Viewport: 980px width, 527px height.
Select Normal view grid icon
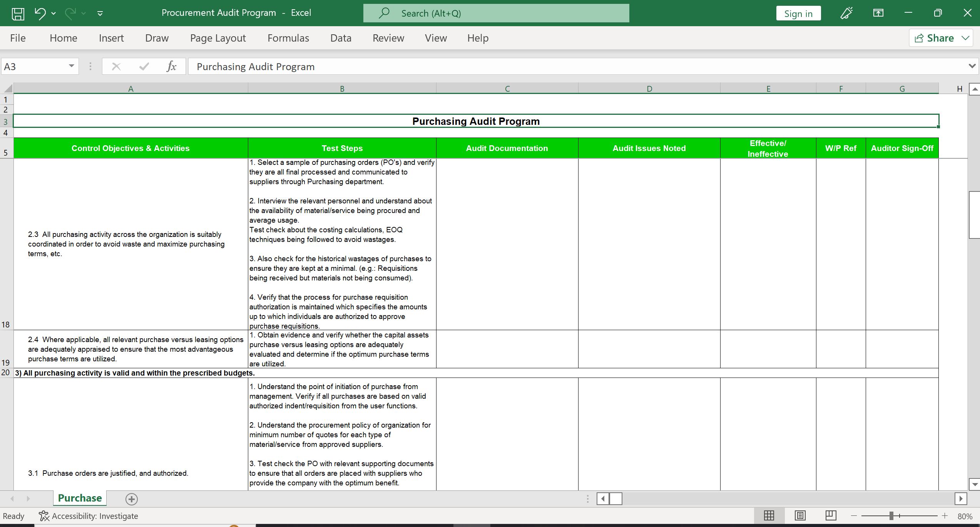(x=769, y=515)
